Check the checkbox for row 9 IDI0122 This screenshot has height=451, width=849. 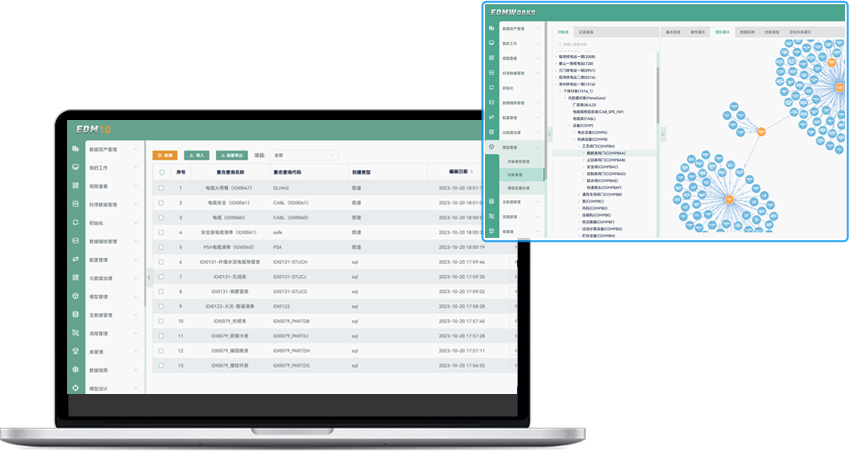(161, 306)
